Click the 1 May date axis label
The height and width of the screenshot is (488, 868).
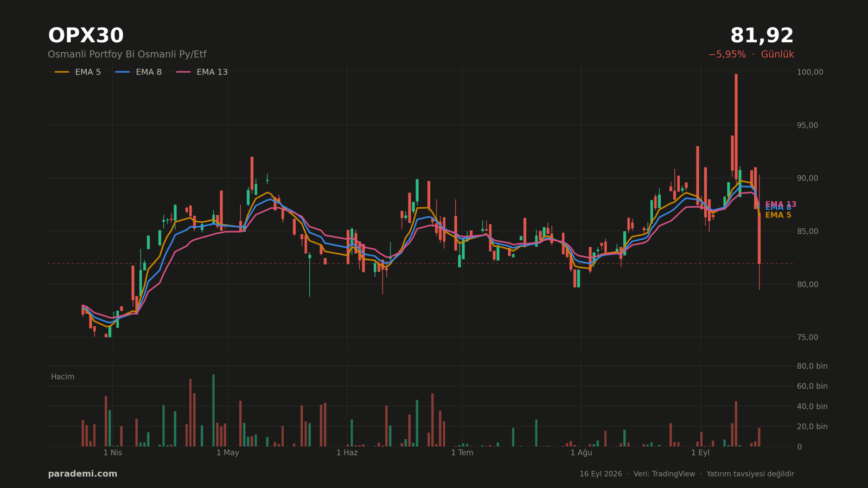pos(228,453)
